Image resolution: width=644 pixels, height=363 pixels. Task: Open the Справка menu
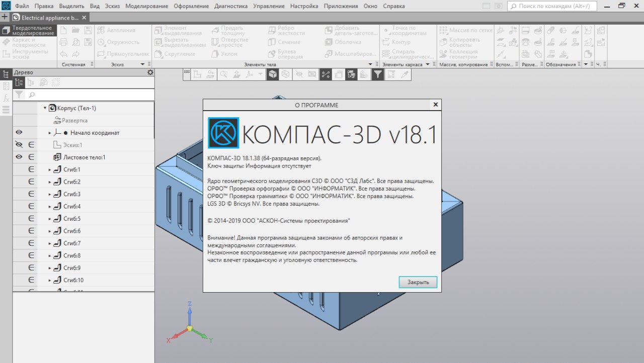393,6
